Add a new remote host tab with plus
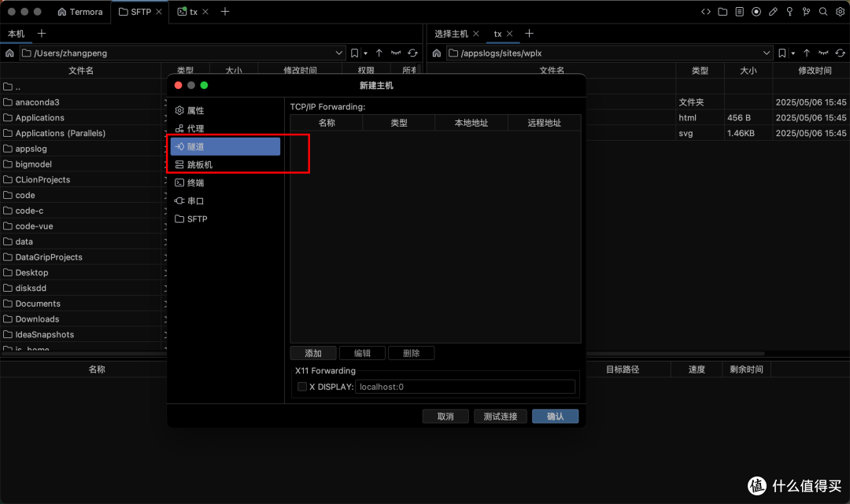The width and height of the screenshot is (850, 504). [529, 34]
